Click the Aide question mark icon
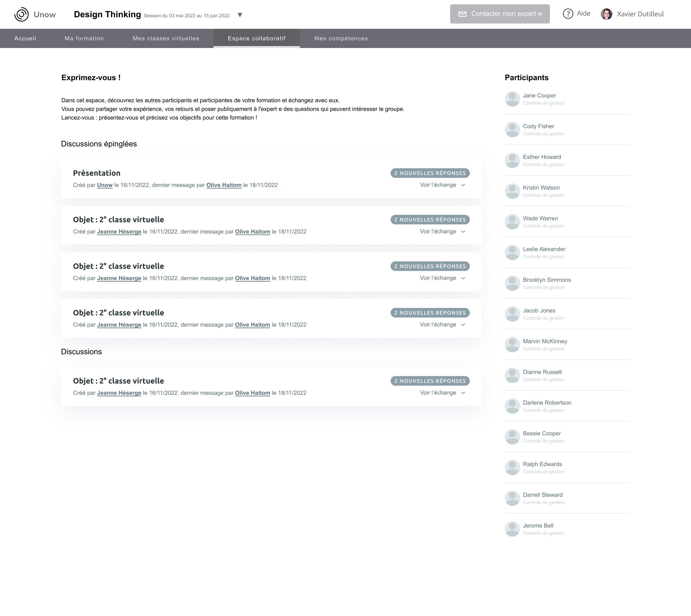Screen dimensions: 691x616 [x=568, y=14]
